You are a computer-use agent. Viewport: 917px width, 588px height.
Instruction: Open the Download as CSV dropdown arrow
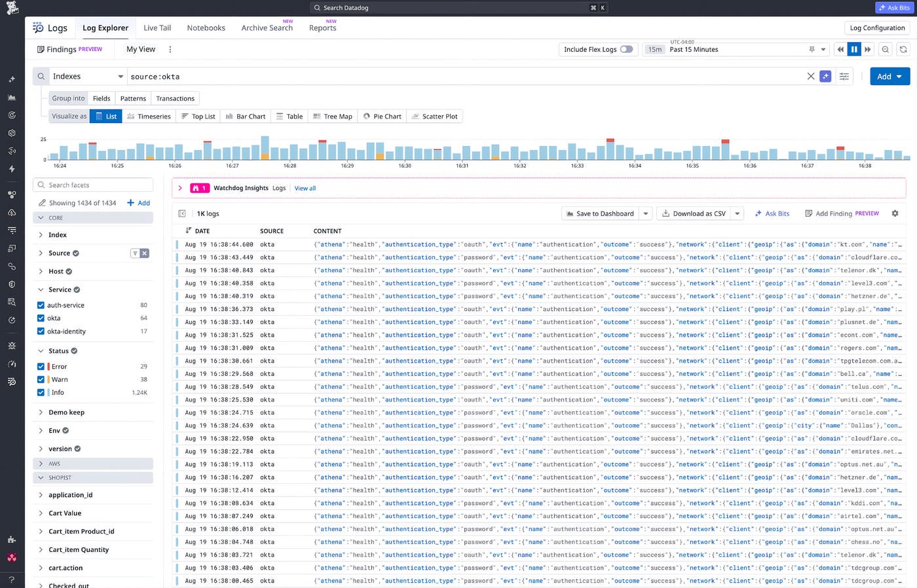738,213
